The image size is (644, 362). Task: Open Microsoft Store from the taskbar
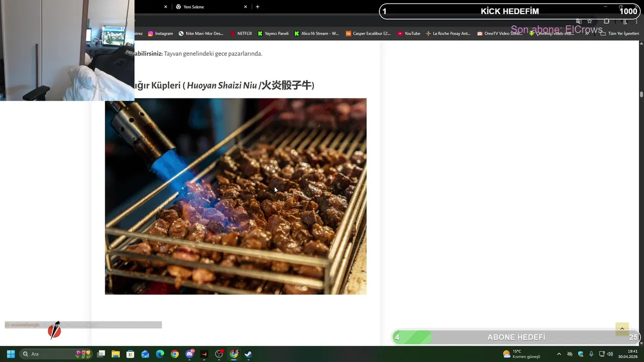(130, 354)
